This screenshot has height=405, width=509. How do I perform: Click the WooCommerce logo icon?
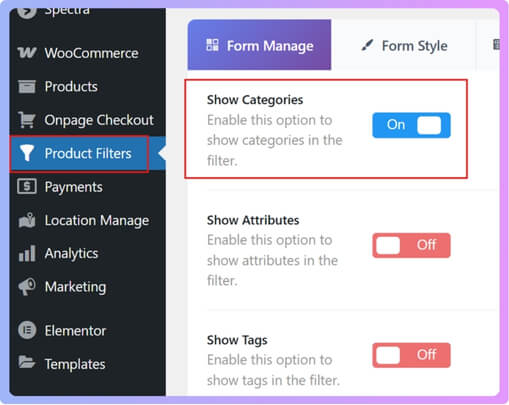[x=27, y=53]
